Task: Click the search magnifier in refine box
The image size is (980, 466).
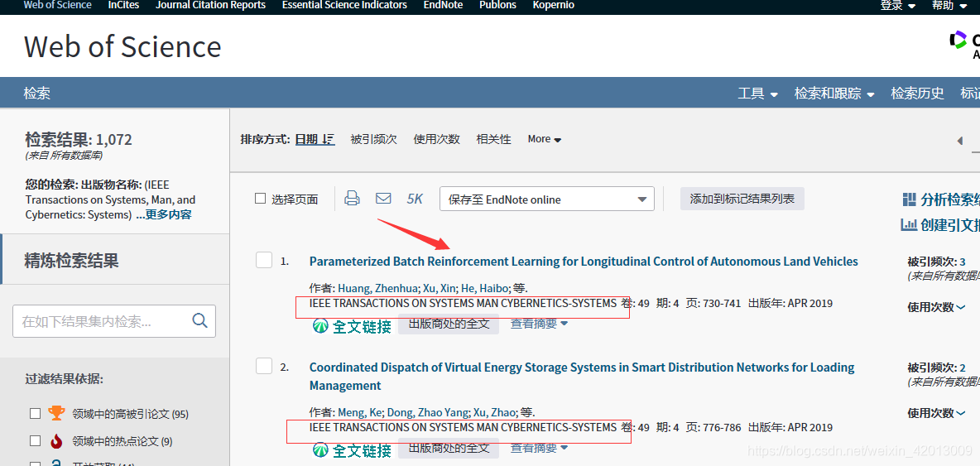Action: coord(199,321)
